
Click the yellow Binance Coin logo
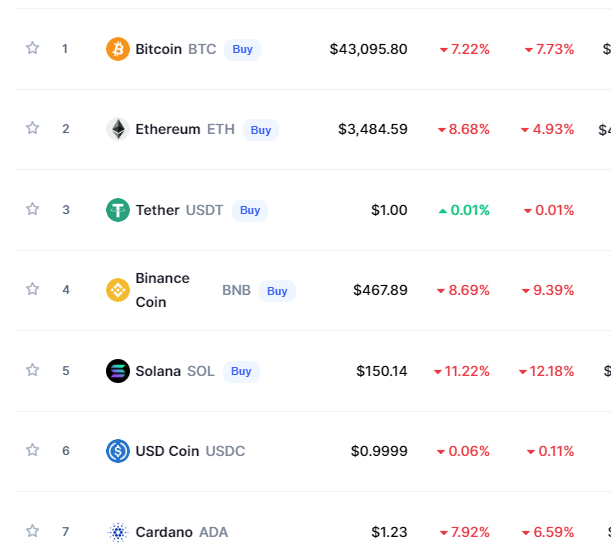click(x=118, y=290)
